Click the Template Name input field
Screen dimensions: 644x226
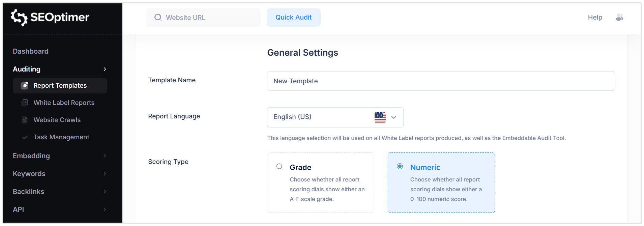(441, 81)
